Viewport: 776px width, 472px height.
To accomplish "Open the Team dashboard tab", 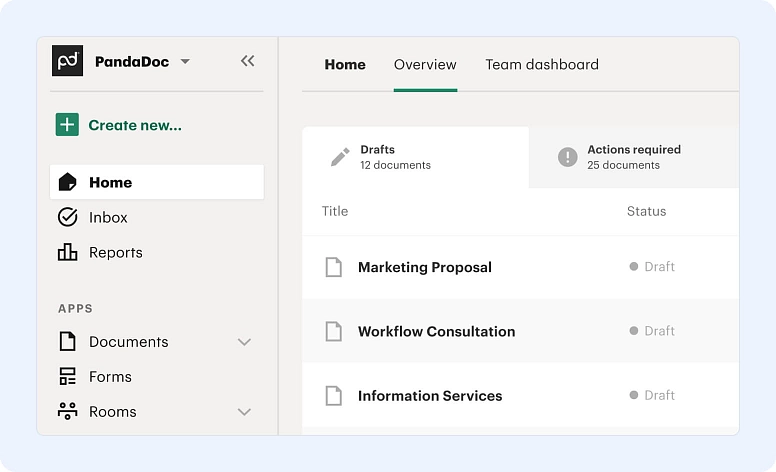I will coord(542,65).
